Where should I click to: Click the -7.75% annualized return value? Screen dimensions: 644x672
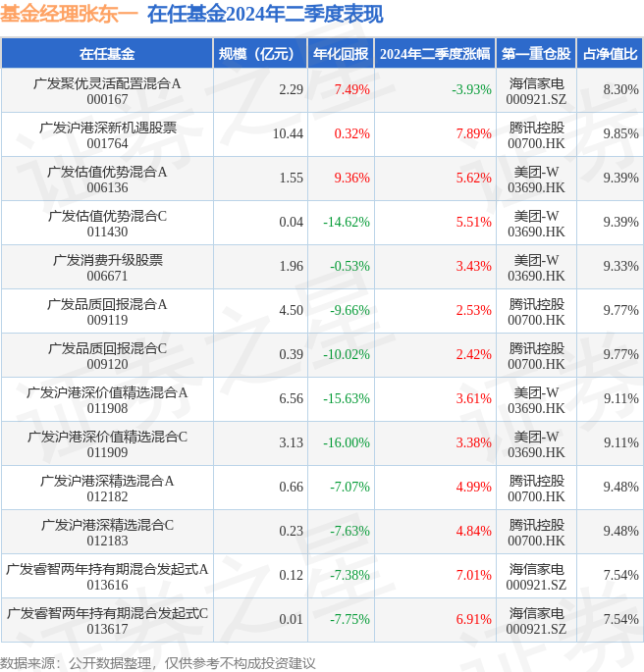tap(349, 619)
